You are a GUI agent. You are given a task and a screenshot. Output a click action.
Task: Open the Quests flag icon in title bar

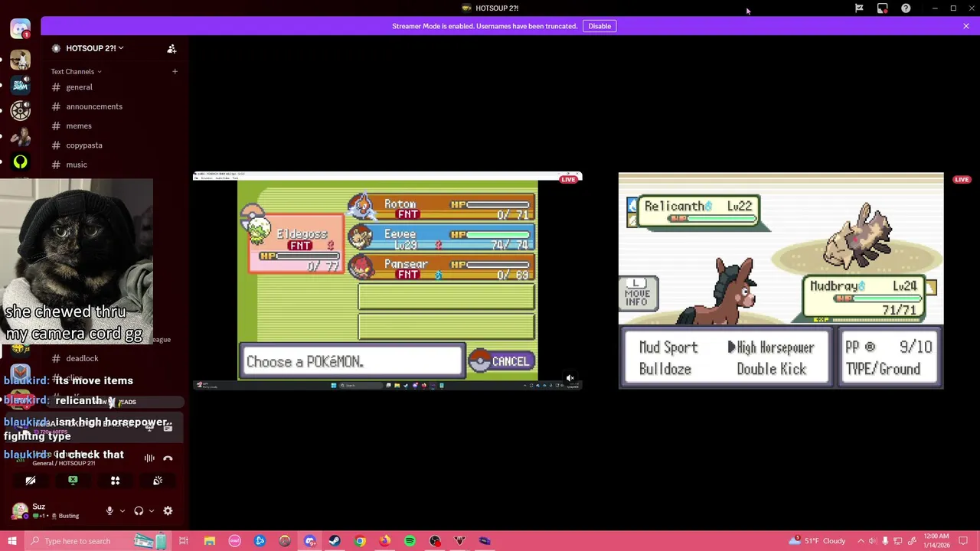pyautogui.click(x=859, y=8)
